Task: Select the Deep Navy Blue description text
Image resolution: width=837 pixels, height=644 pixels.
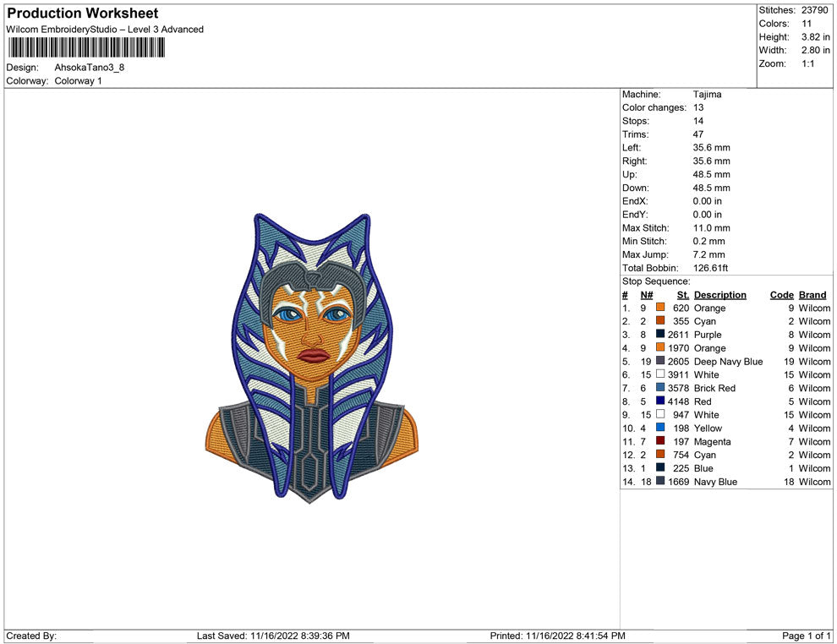Action: 728,361
